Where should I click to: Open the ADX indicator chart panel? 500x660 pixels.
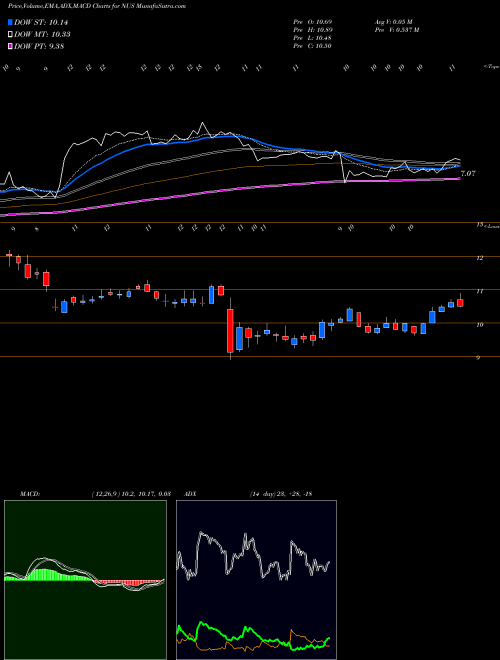pos(256,580)
